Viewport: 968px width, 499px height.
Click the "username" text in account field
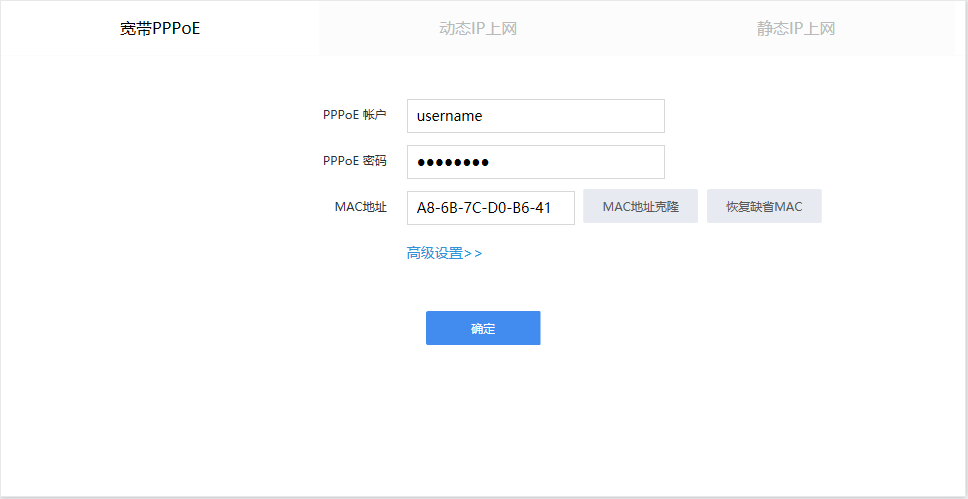tap(449, 116)
